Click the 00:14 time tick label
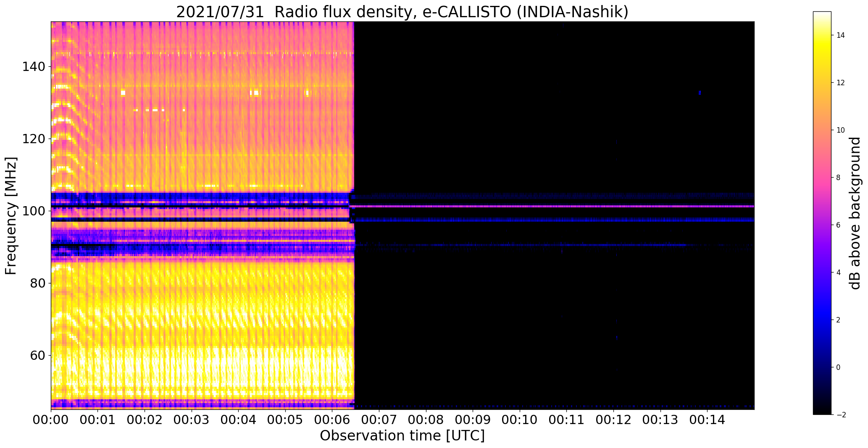The image size is (868, 448). (x=707, y=419)
